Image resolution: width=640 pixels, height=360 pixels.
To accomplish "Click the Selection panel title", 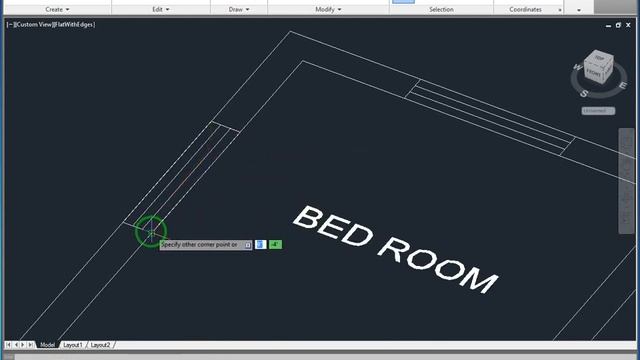I will click(x=441, y=9).
